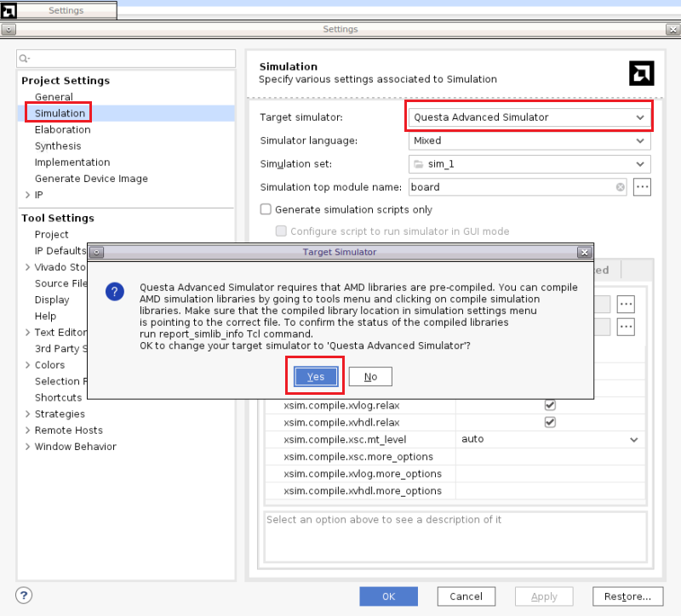The width and height of the screenshot is (681, 616).
Task: Uncheck xsim.compile.xvhdl.relax
Action: [550, 423]
